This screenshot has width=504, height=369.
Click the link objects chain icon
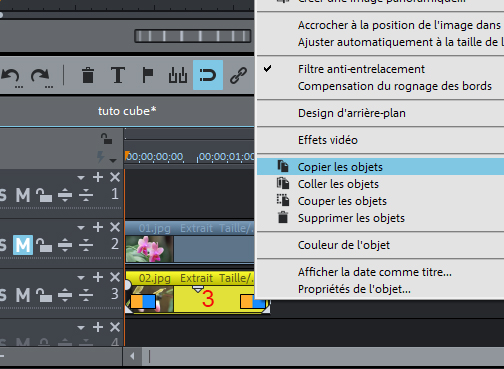click(x=238, y=75)
